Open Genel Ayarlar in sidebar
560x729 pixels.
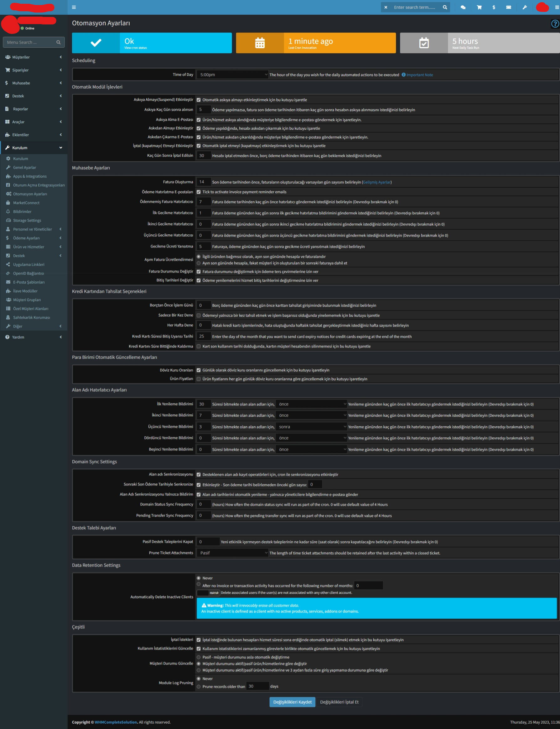tap(25, 167)
